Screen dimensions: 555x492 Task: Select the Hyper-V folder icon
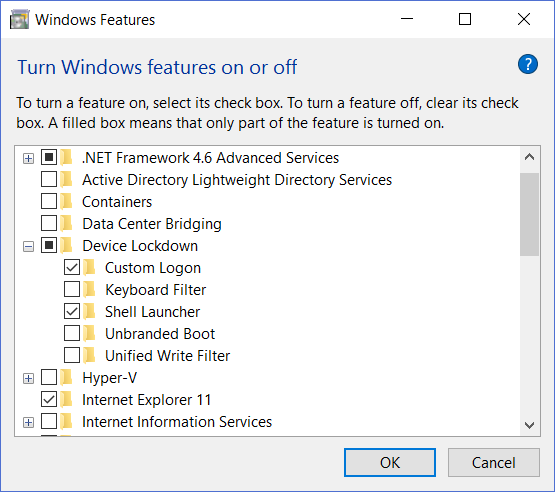[66, 378]
